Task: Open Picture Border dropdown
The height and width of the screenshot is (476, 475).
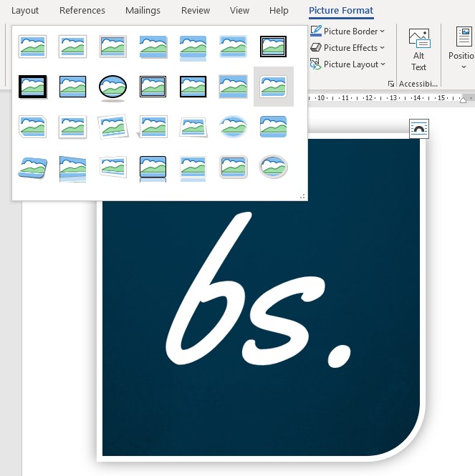Action: coord(347,31)
